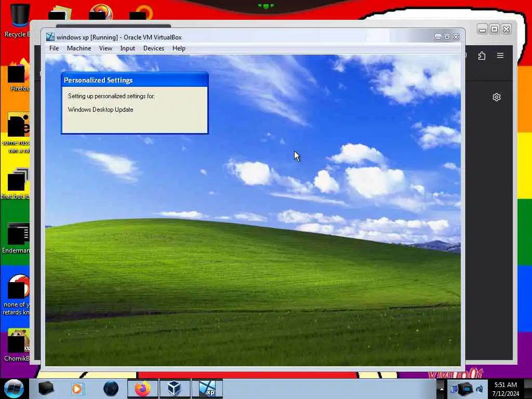Image resolution: width=532 pixels, height=399 pixels.
Task: Click the volume tray icon
Action: (x=480, y=389)
